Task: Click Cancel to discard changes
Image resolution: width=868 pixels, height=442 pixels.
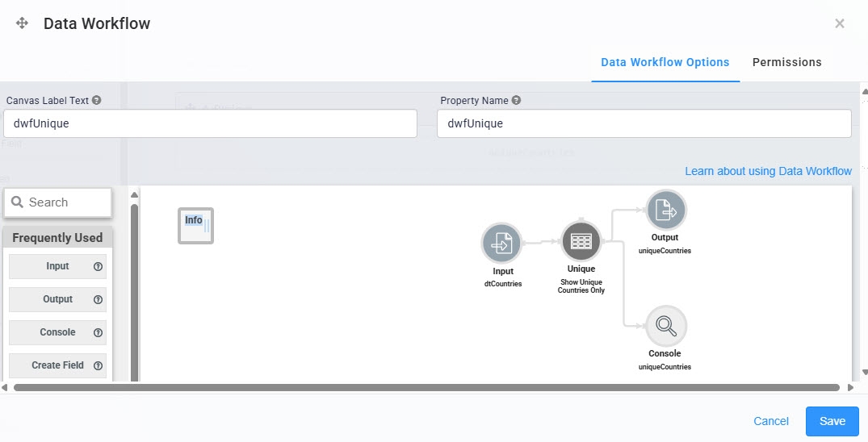Action: pyautogui.click(x=771, y=422)
